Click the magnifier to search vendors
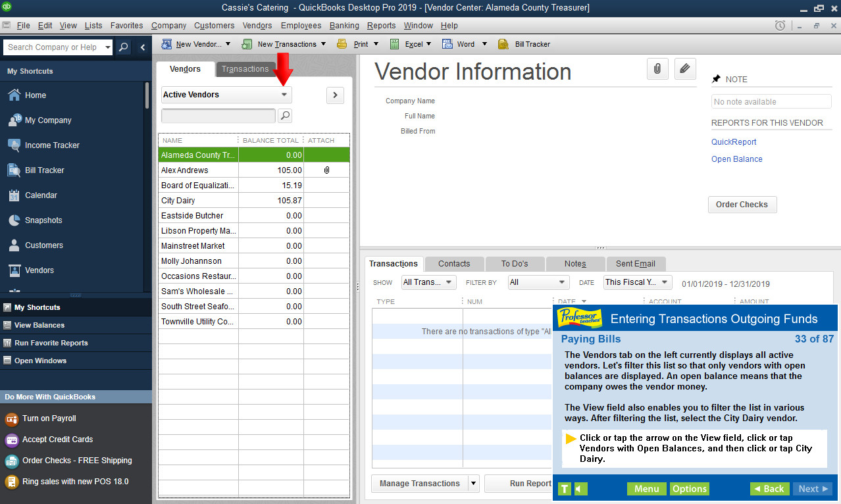The image size is (841, 504). point(284,116)
